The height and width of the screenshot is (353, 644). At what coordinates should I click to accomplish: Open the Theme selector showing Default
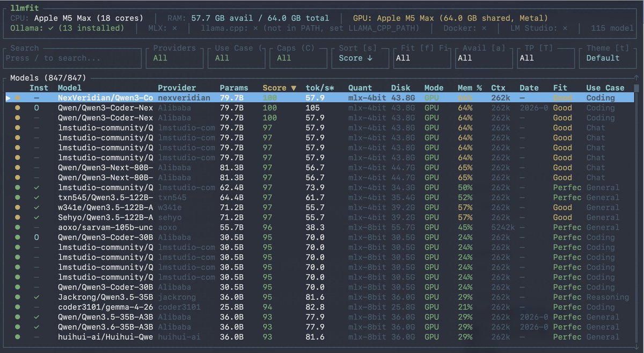tap(608, 57)
